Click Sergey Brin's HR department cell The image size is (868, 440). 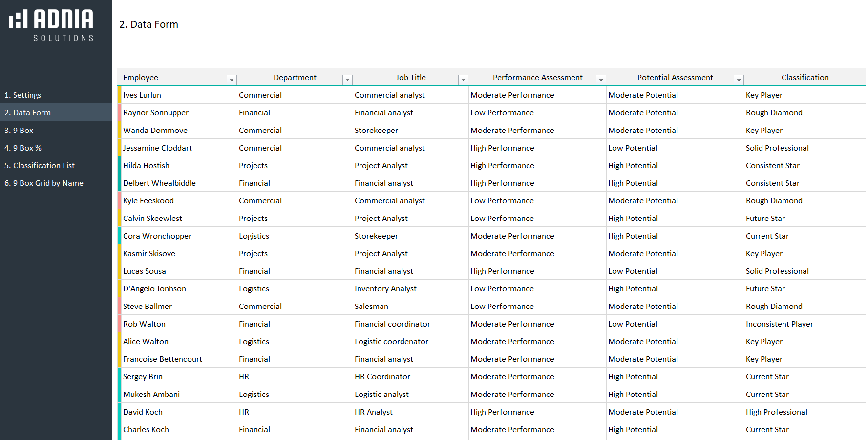point(244,377)
